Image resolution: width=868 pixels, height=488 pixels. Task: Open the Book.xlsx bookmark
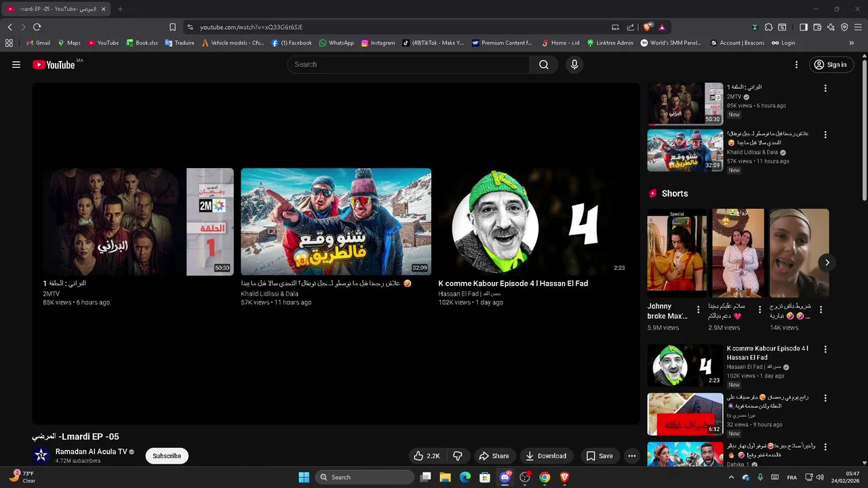tap(142, 43)
